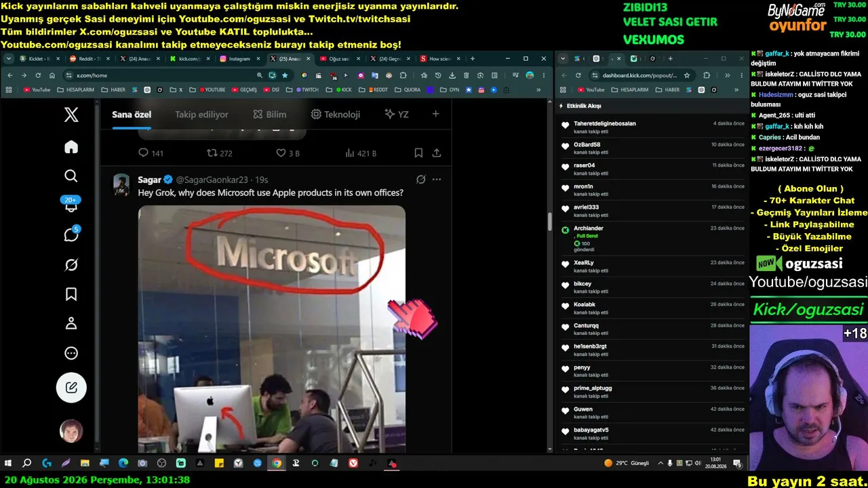Viewport: 868px width, 488px height.
Task: Switch to the Teknoloji tab
Action: (x=335, y=115)
